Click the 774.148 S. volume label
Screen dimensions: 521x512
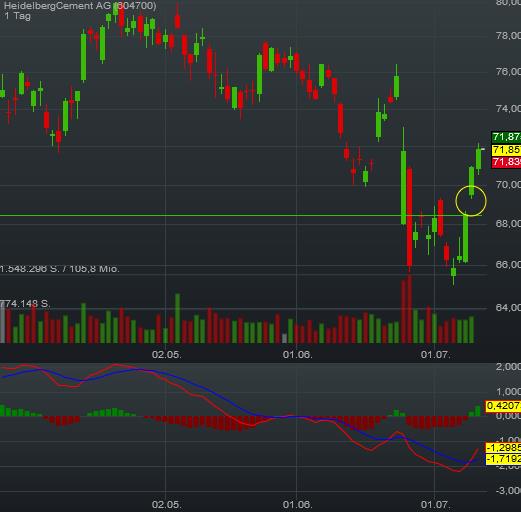coord(25,304)
